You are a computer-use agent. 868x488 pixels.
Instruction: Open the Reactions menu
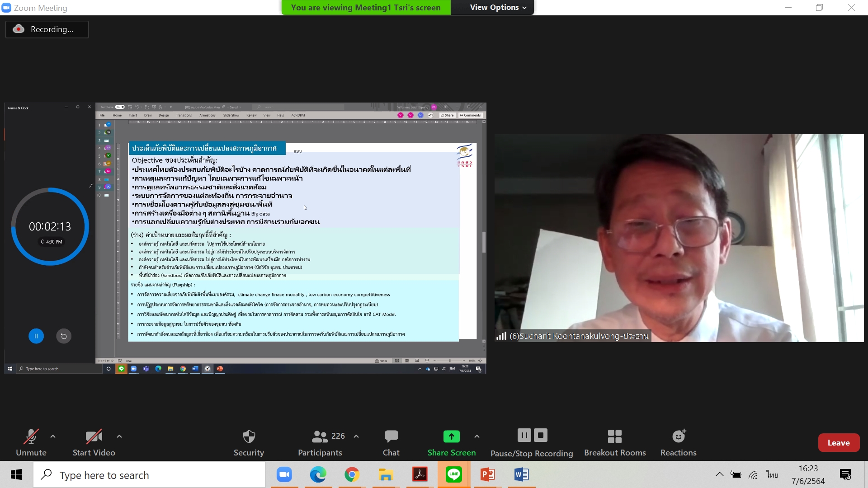(679, 443)
